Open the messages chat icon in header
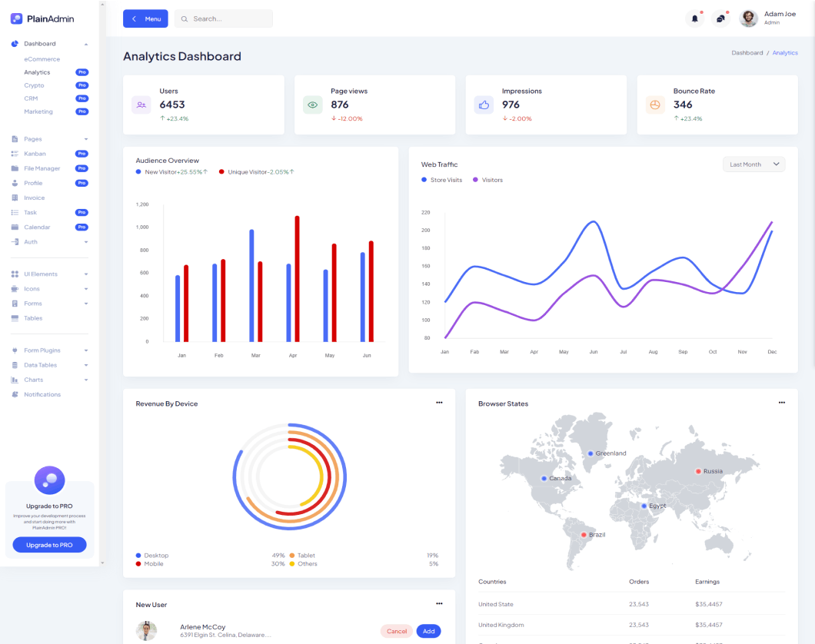Screen dimensions: 815x644 click(720, 18)
